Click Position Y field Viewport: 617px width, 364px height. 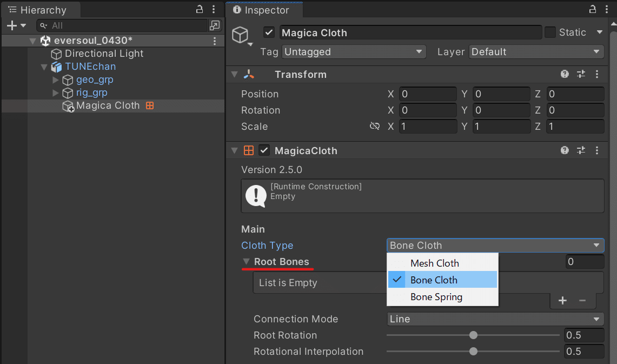pos(501,94)
